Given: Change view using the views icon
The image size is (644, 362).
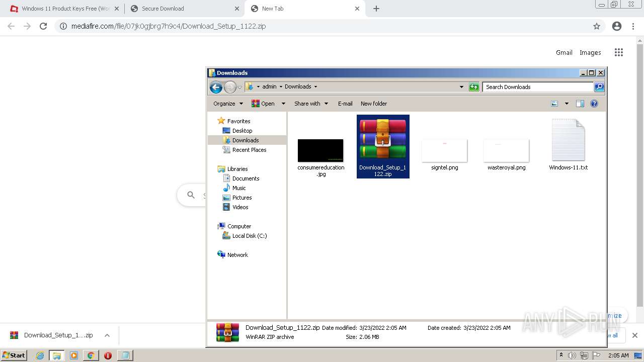Looking at the screenshot, I should 554,104.
